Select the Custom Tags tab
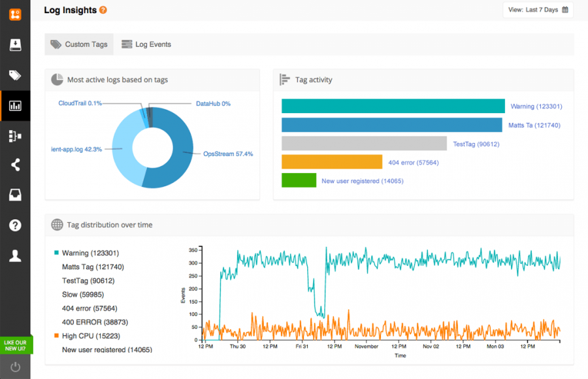This screenshot has height=379, width=588. [x=79, y=44]
